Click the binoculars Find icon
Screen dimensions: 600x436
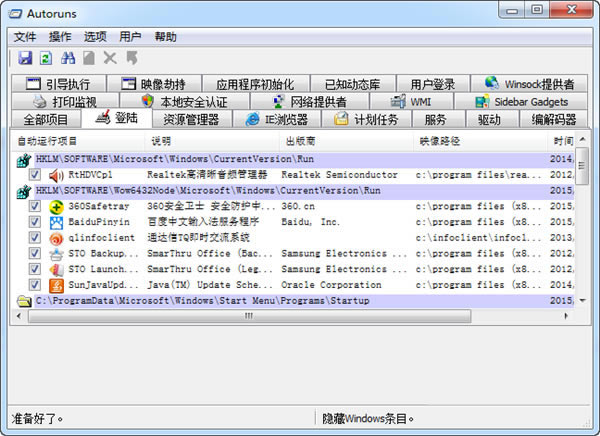(x=68, y=59)
